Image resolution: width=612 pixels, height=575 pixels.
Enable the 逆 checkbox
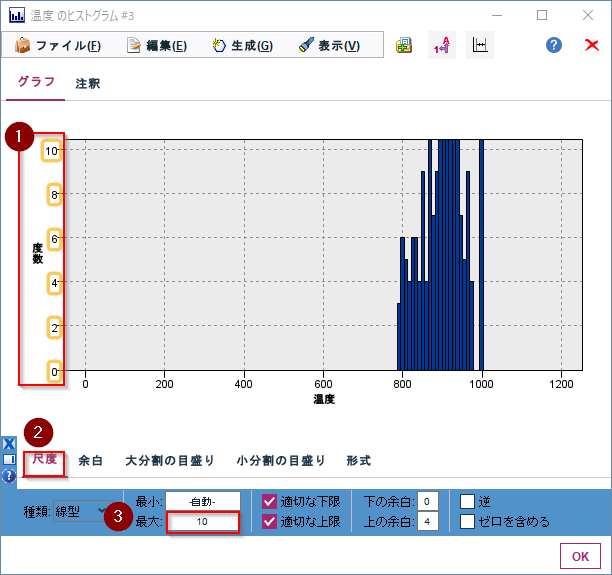coord(467,502)
